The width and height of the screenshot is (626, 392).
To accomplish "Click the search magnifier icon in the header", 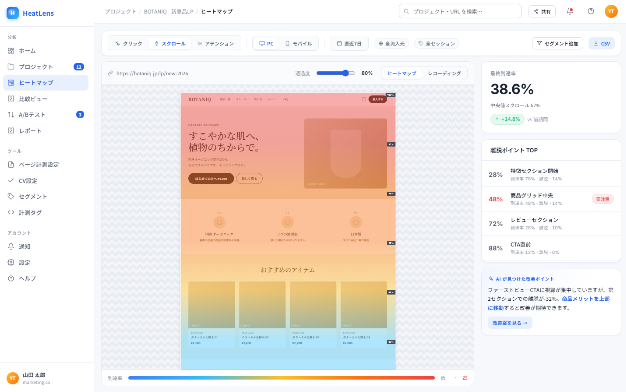I will tap(406, 12).
